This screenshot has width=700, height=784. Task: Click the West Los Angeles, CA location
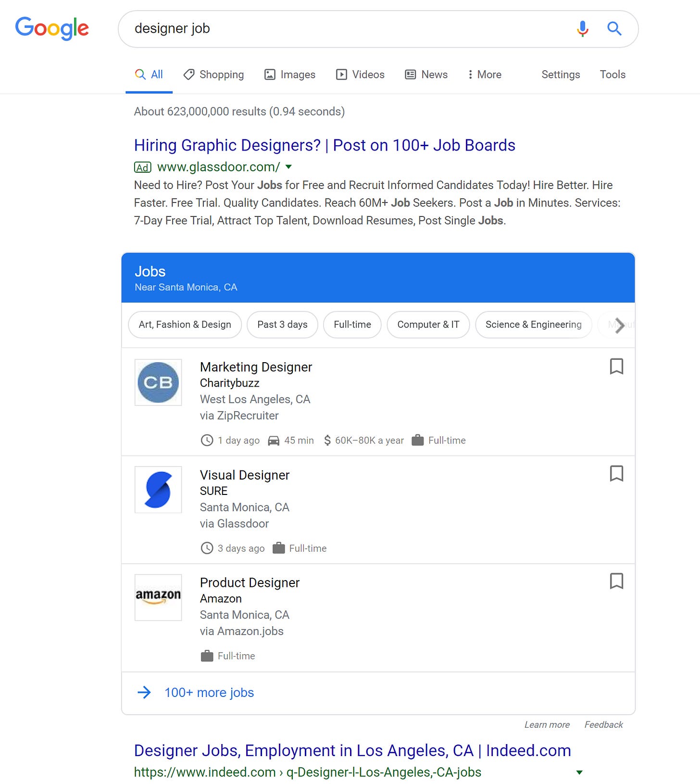[255, 399]
